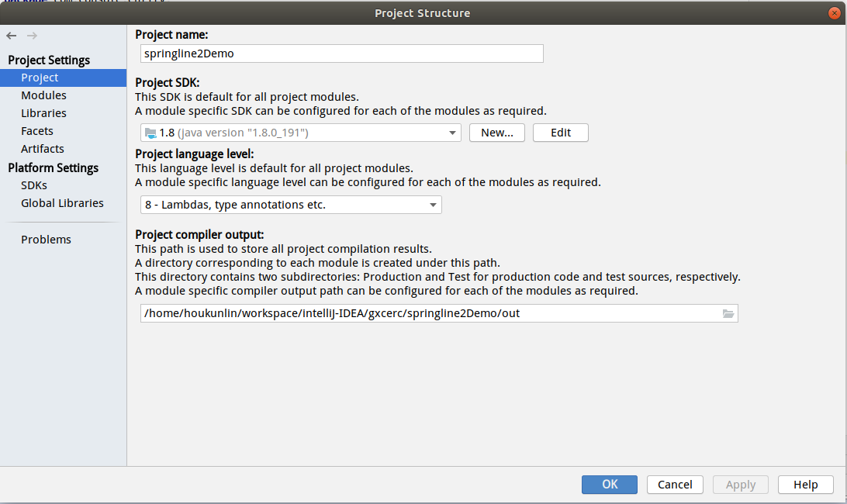The image size is (847, 504).
Task: Click the forward navigation arrow
Action: click(x=32, y=36)
